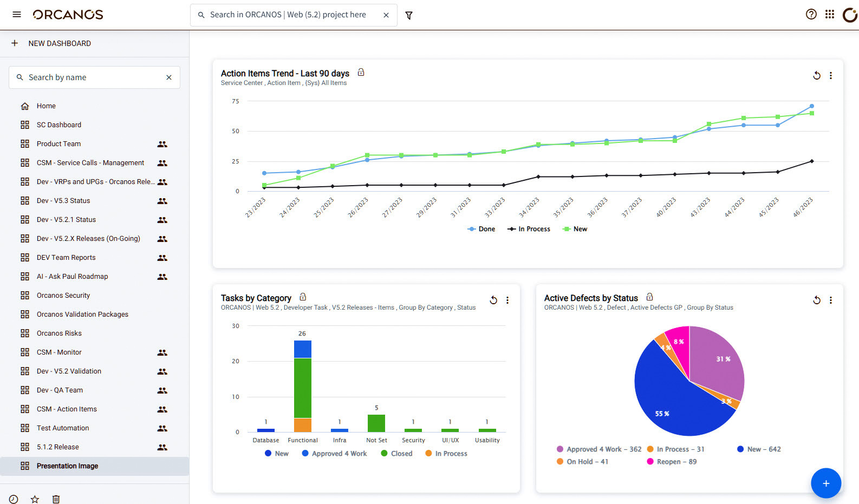Click the lock icon beside Active Defects by Status

pyautogui.click(x=649, y=297)
